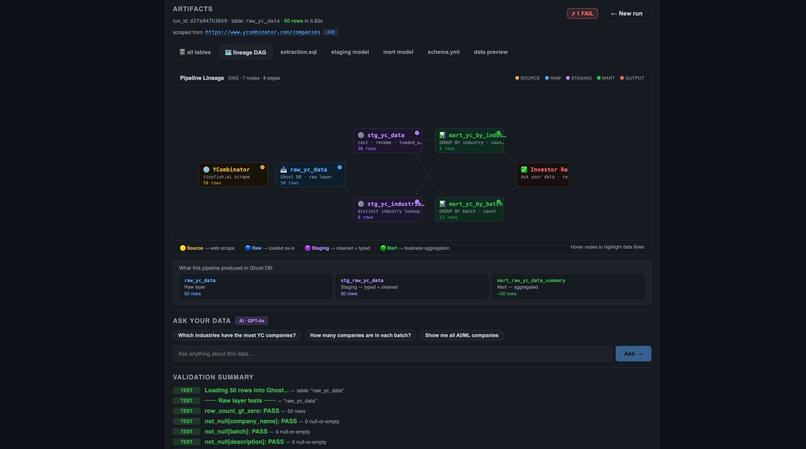Screen dimensions: 806x449
Task: Select the raw_yc_data DAG node
Action: [x=310, y=175]
